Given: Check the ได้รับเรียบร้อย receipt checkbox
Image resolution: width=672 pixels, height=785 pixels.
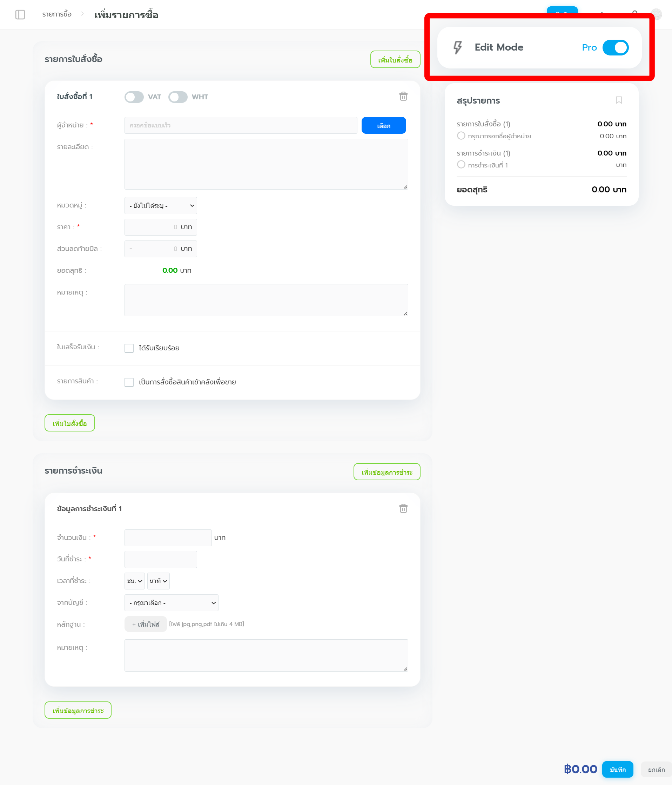Looking at the screenshot, I should (129, 348).
